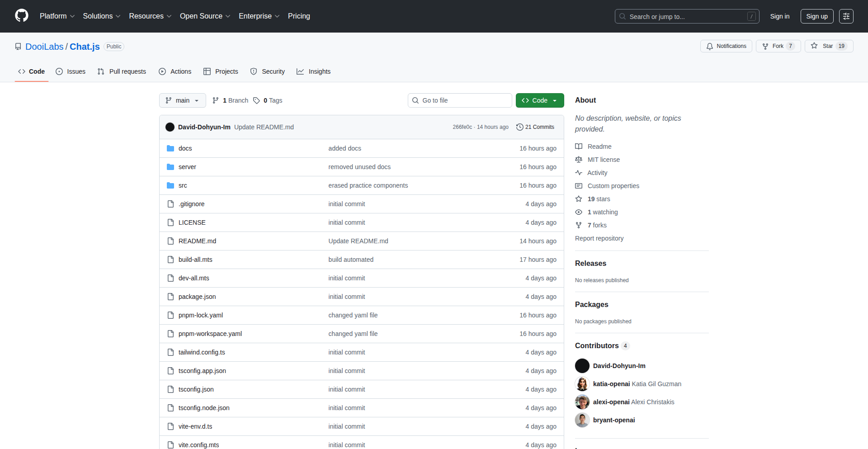View the 0 Tags link
The width and height of the screenshot is (868, 449).
pos(268,100)
